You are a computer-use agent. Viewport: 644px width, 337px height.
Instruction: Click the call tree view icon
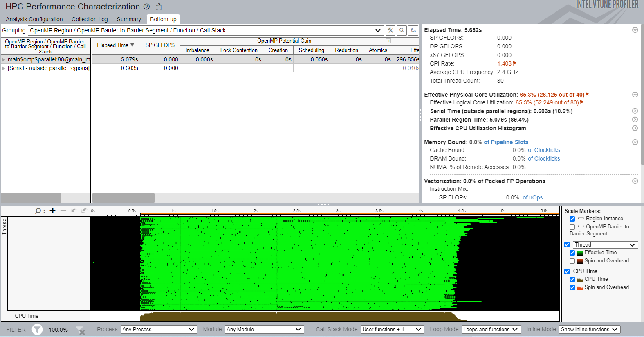(x=413, y=30)
